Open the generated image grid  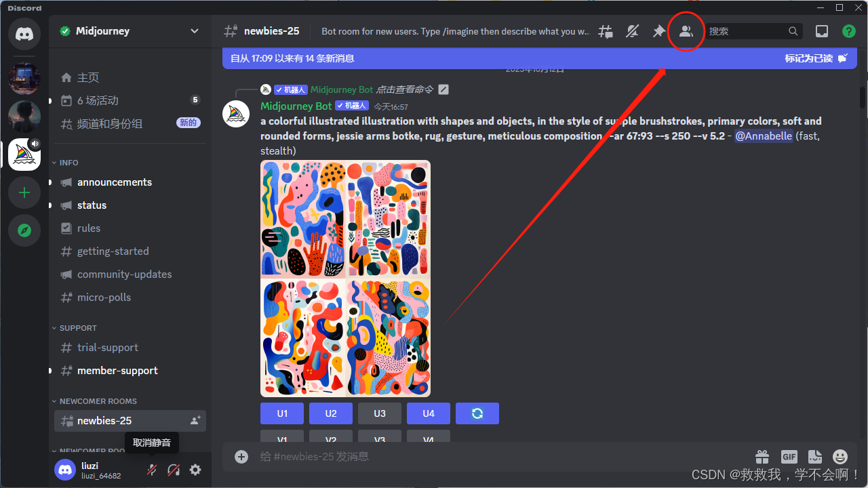click(x=345, y=279)
